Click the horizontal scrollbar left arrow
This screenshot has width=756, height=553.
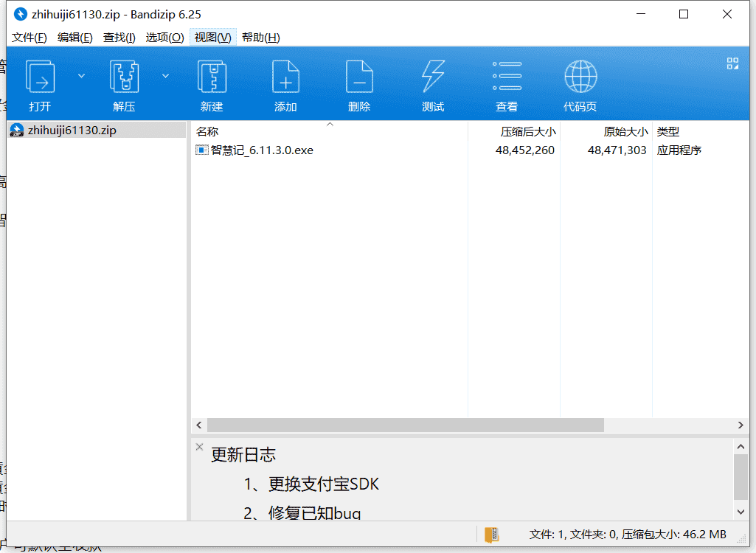point(199,425)
